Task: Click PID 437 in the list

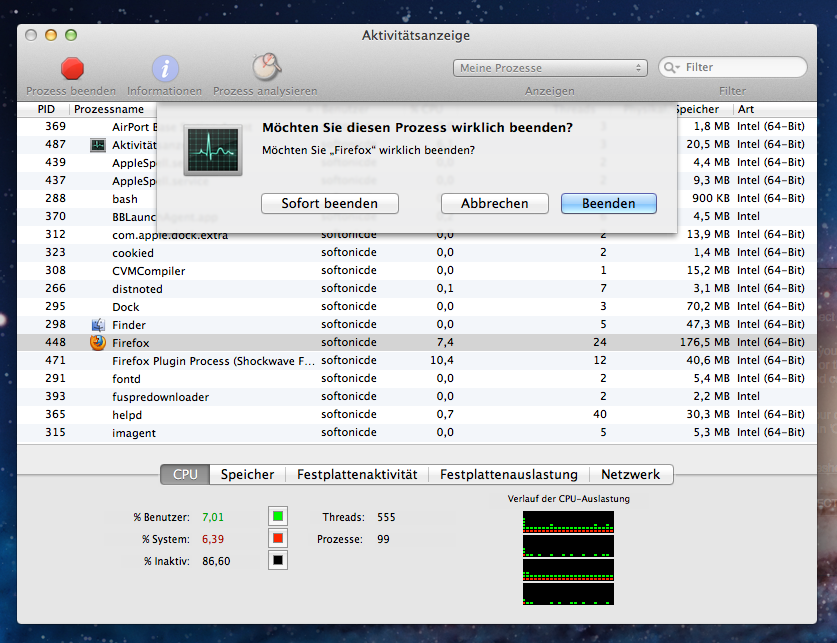Action: (x=56, y=180)
